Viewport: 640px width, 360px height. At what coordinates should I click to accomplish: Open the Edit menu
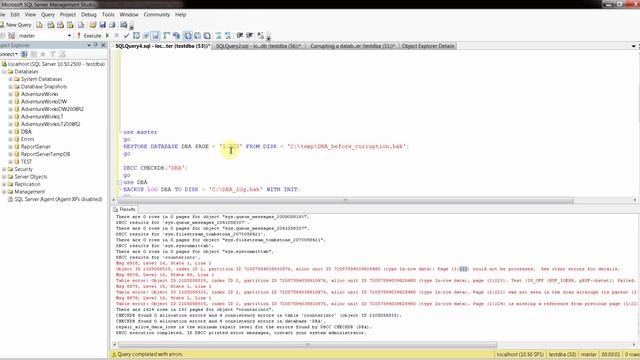click(15, 14)
